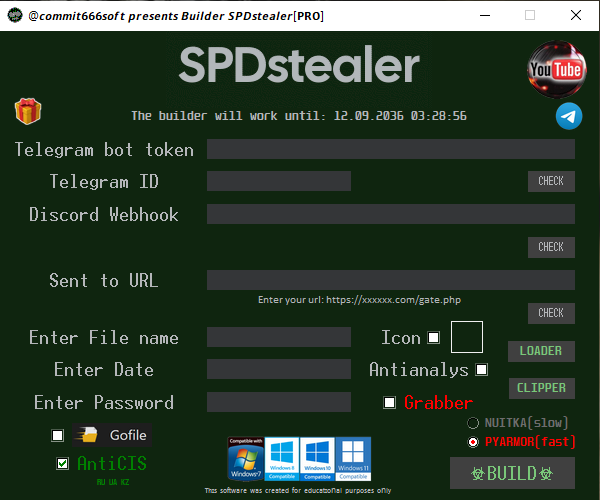Uncheck the AntiCIS checkbox
Viewport: 600px width, 500px height.
(62, 464)
